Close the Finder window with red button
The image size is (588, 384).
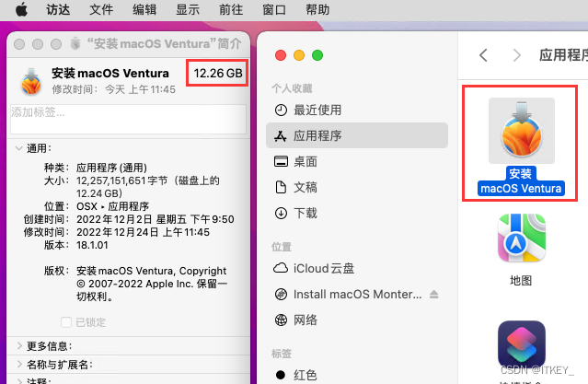pos(281,55)
